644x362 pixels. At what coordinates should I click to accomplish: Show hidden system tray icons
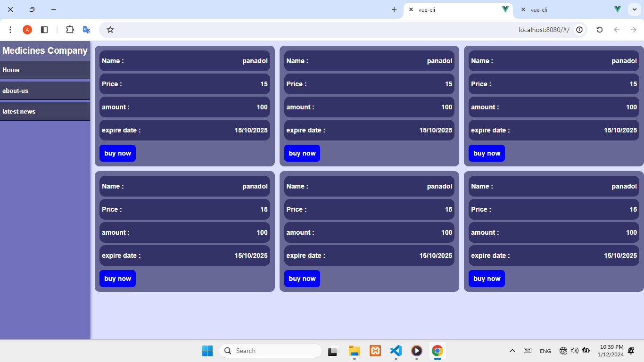click(512, 351)
